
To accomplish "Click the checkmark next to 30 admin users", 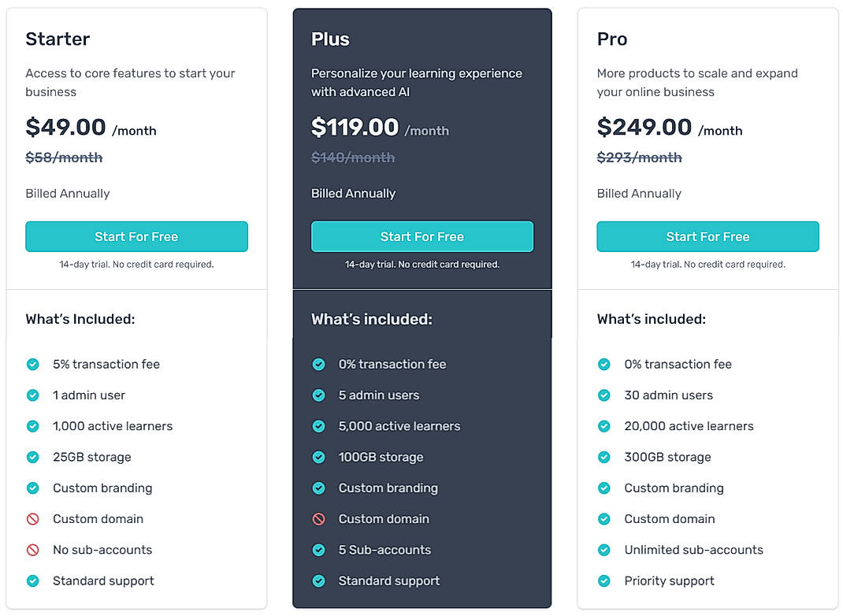I will click(603, 395).
